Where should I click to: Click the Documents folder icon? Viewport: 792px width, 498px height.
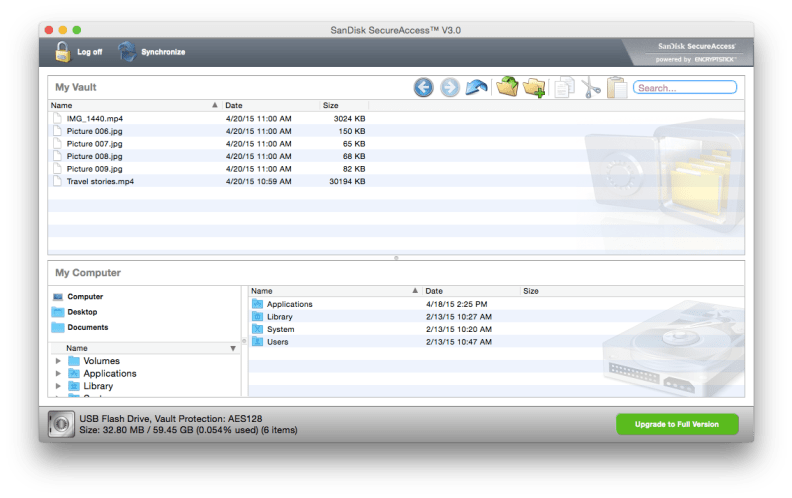tap(58, 327)
